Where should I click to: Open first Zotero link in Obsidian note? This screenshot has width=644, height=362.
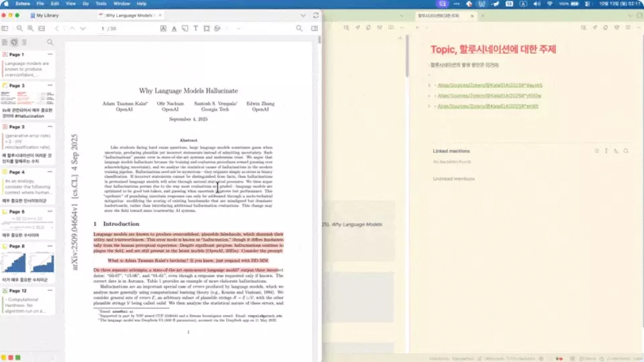[490, 85]
